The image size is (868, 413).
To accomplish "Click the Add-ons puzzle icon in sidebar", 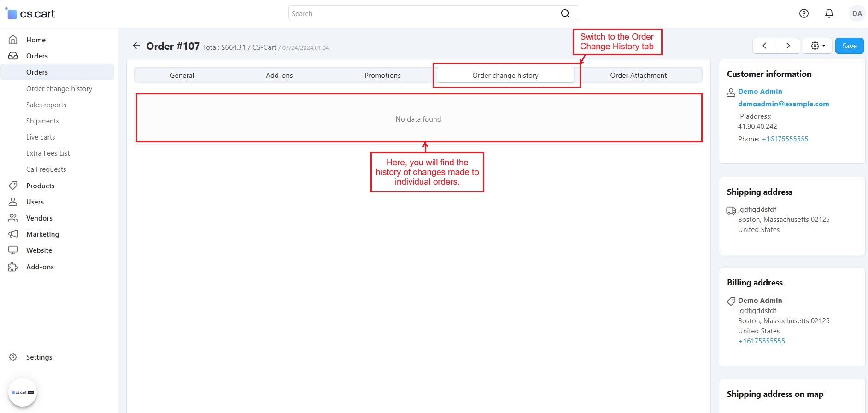I will point(13,267).
